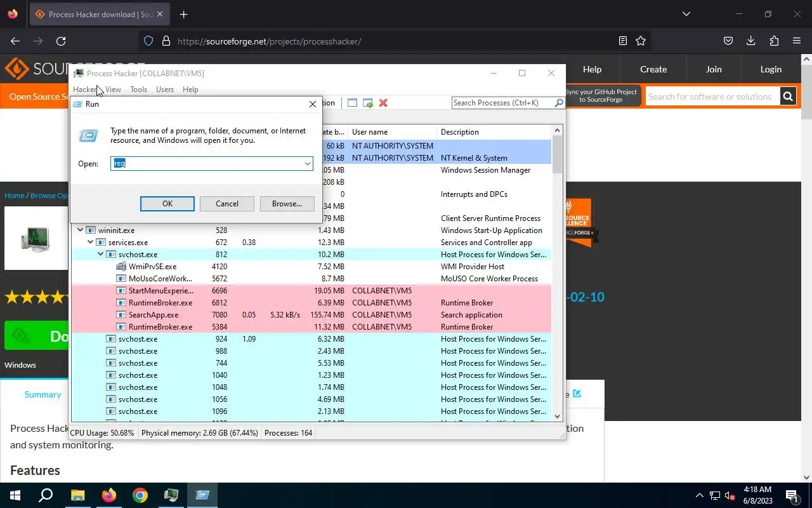
Task: Click the find window icon in Process Hacker toolbar
Action: click(x=352, y=103)
